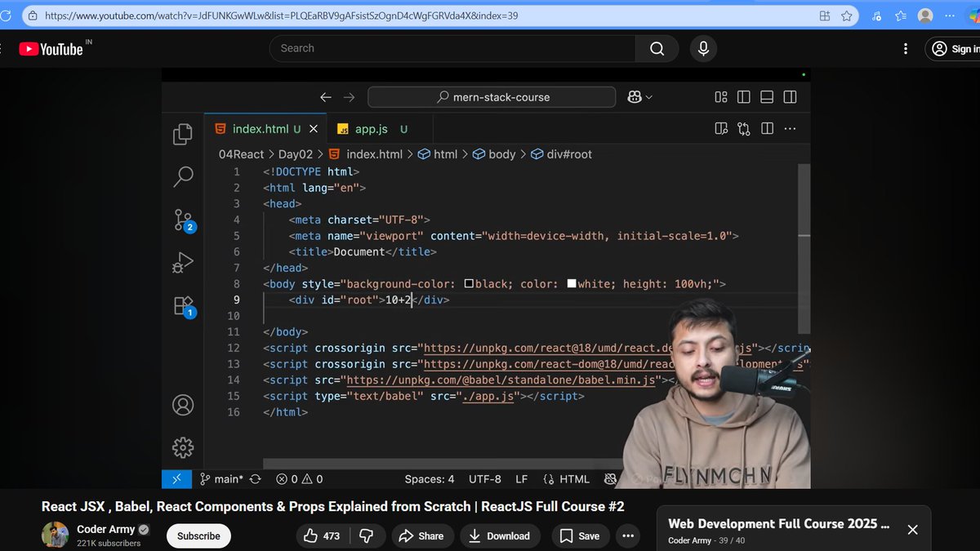Click the compare changes icon in editor toolbar
The width and height of the screenshot is (980, 551).
(x=744, y=129)
